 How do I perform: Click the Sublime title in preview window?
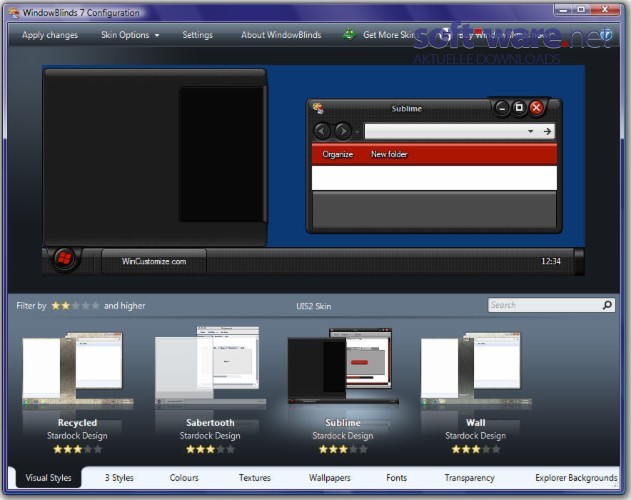click(x=406, y=109)
